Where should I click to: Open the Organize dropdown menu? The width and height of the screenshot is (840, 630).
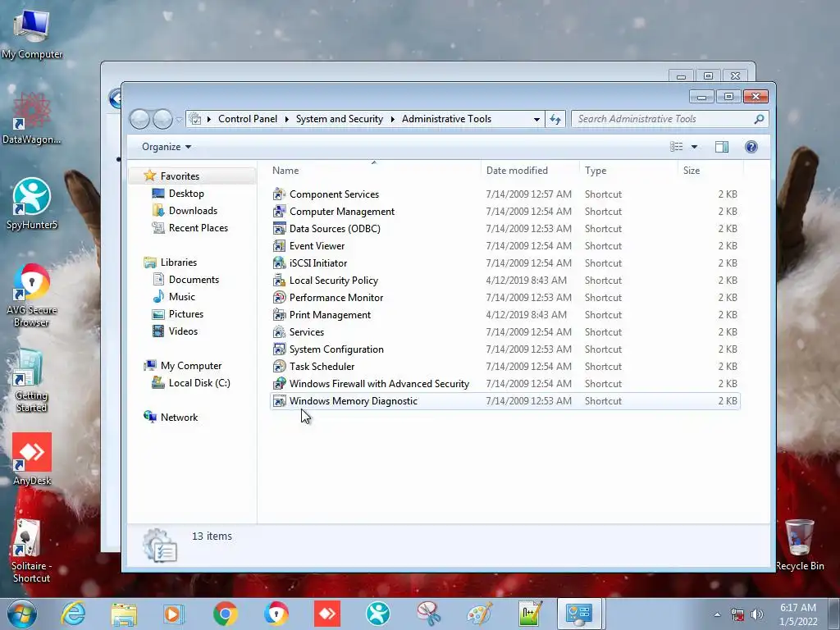(x=167, y=147)
